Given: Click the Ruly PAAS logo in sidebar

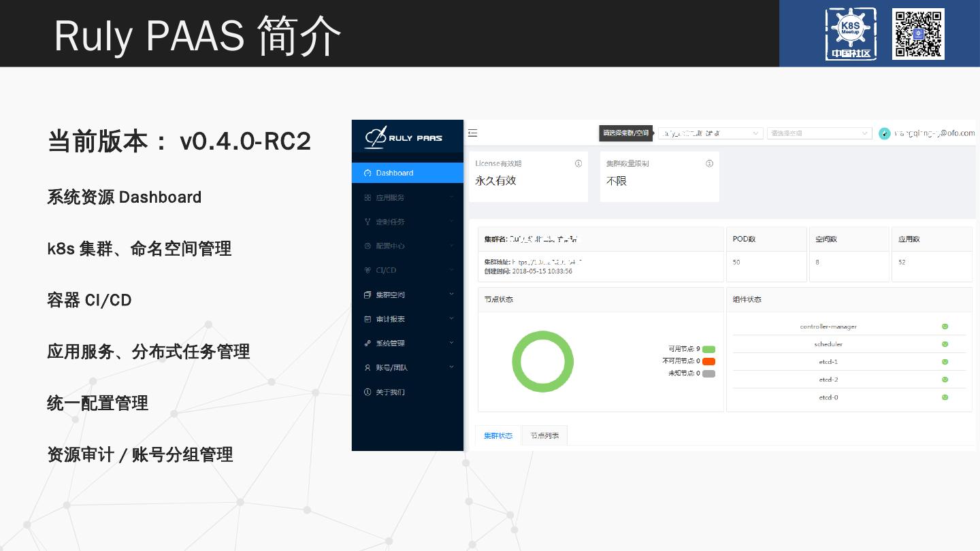Looking at the screenshot, I should pyautogui.click(x=404, y=137).
